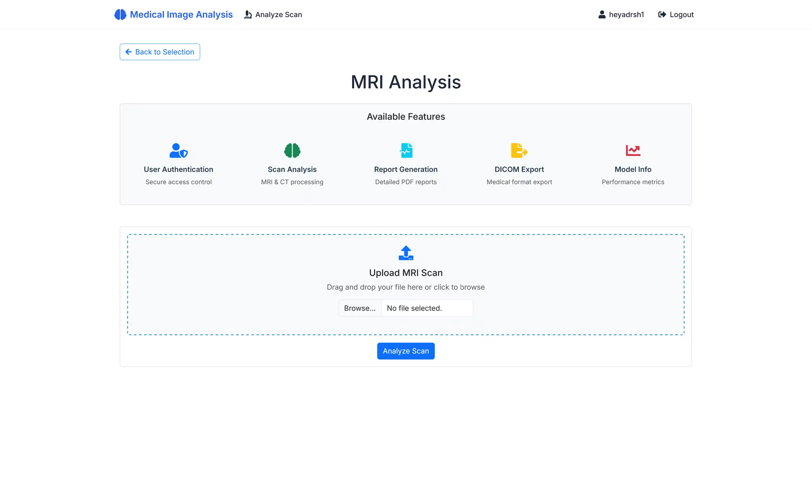
Task: Click the blue upload arrow icon
Action: [406, 253]
